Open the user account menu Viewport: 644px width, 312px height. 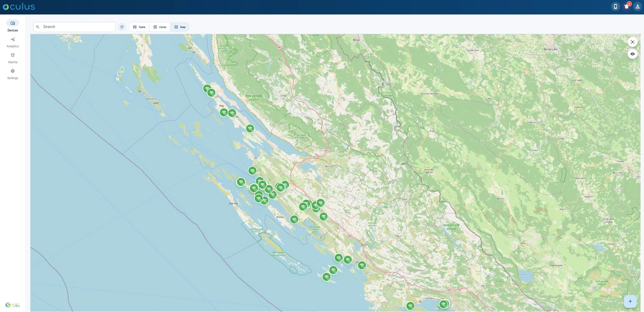(x=638, y=6)
